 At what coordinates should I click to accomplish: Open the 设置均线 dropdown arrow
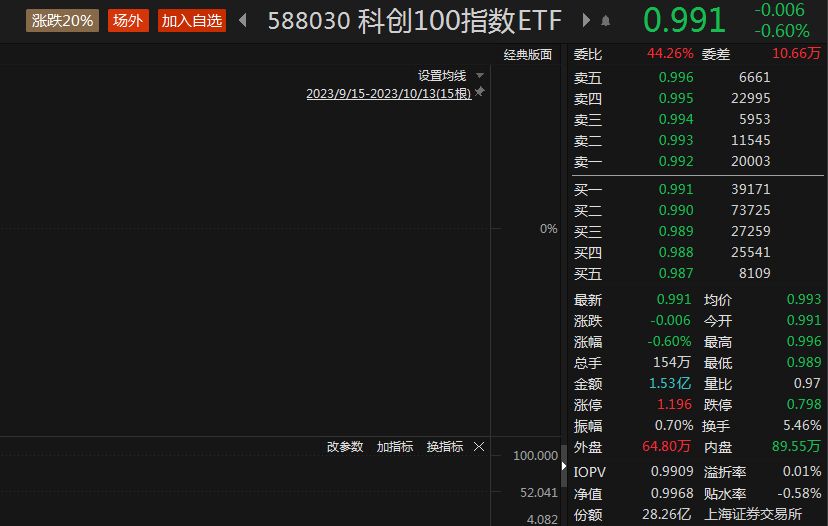click(479, 76)
